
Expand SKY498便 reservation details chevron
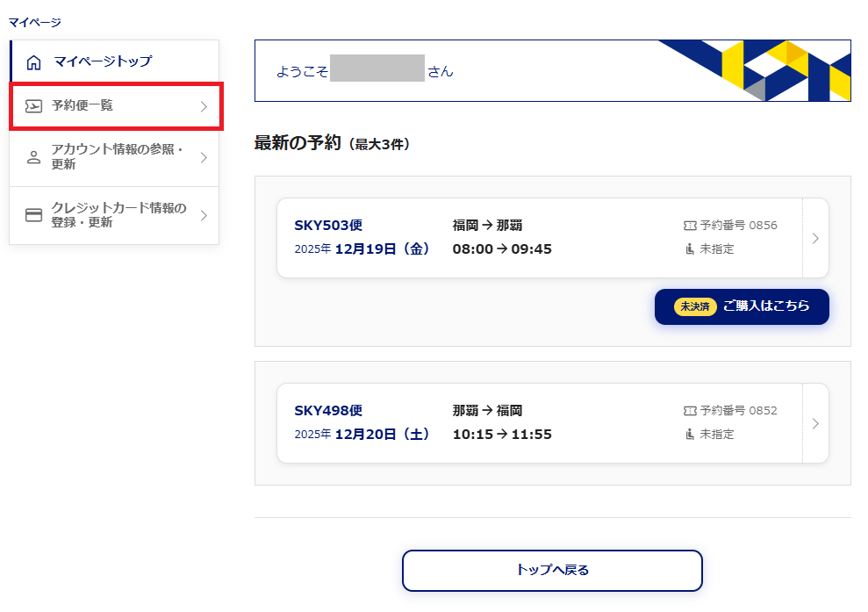815,423
